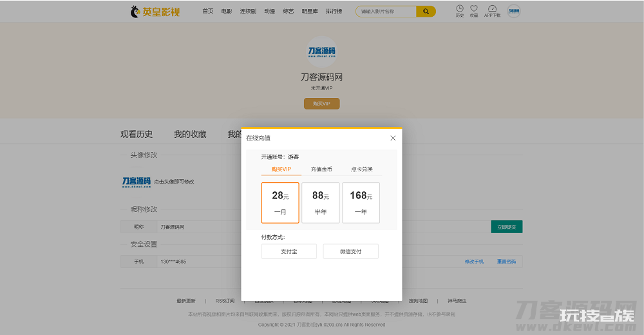Image resolution: width=644 pixels, height=335 pixels.
Task: Click the 修改手机 link
Action: click(474, 262)
